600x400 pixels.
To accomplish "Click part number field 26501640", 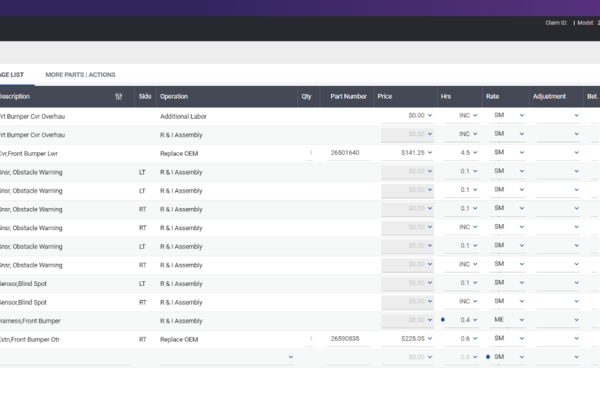I will [x=344, y=153].
